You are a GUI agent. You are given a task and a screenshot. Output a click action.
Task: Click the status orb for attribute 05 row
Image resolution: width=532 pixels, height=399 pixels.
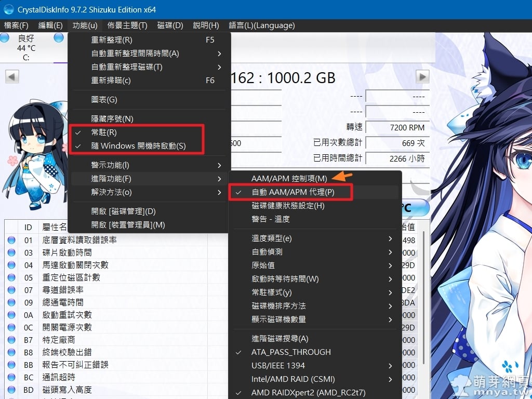[x=11, y=277]
